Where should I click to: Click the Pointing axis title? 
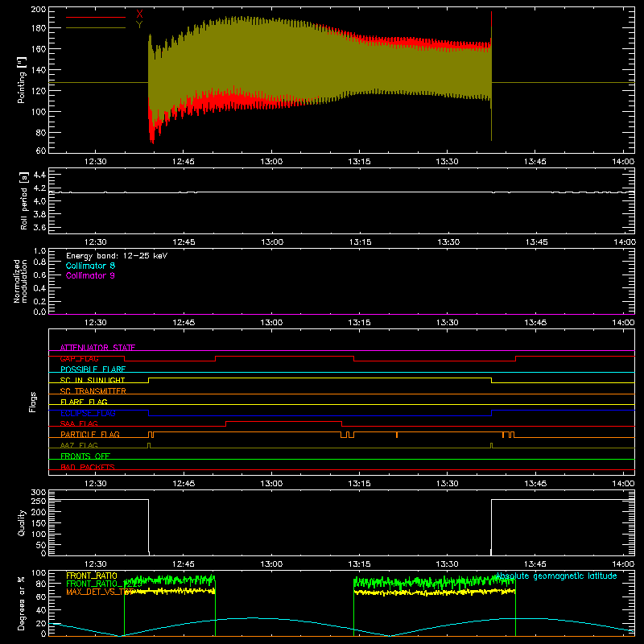click(22, 80)
